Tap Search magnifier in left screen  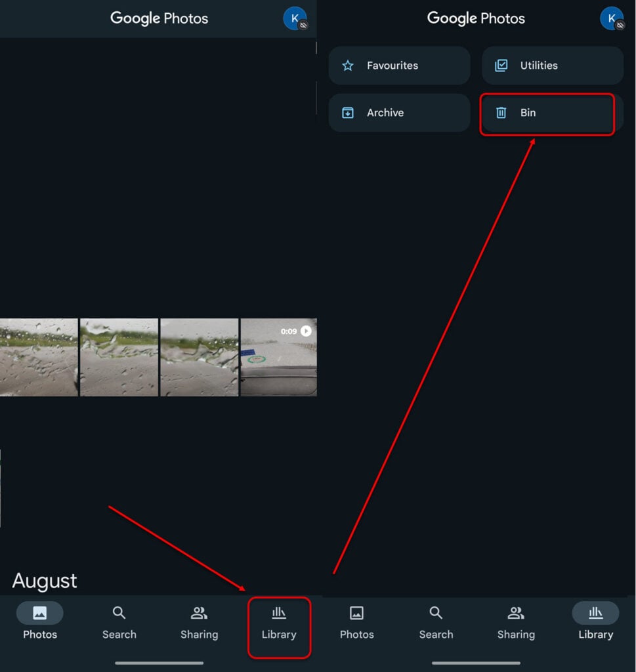point(119,613)
